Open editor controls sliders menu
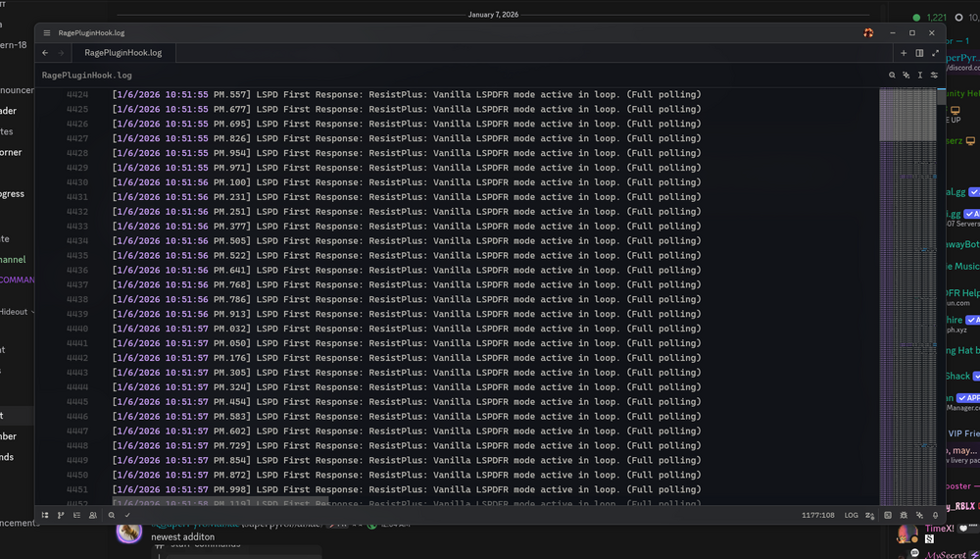 pyautogui.click(x=934, y=76)
